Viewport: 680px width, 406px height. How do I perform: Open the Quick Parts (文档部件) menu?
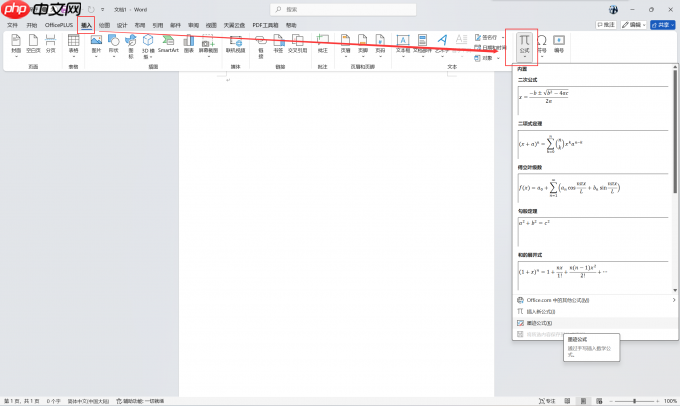(x=422, y=46)
